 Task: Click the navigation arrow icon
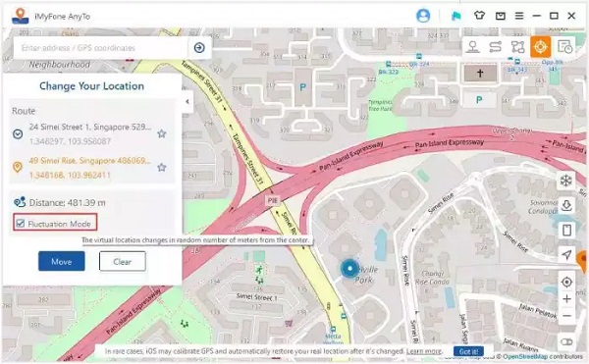coord(566,255)
